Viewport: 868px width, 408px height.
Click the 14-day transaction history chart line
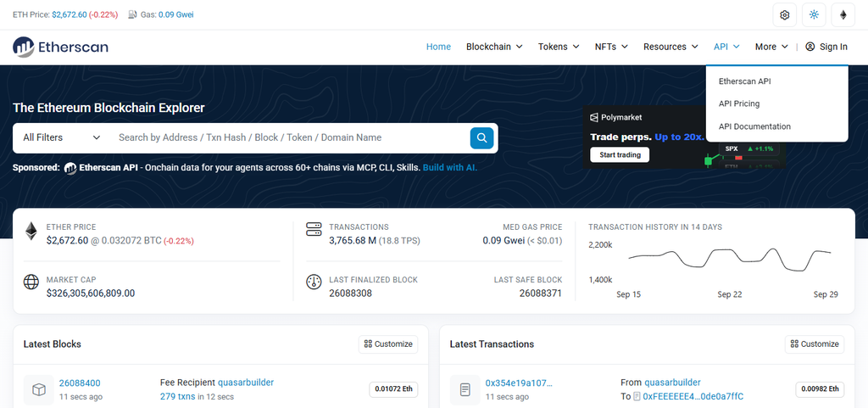[730, 259]
